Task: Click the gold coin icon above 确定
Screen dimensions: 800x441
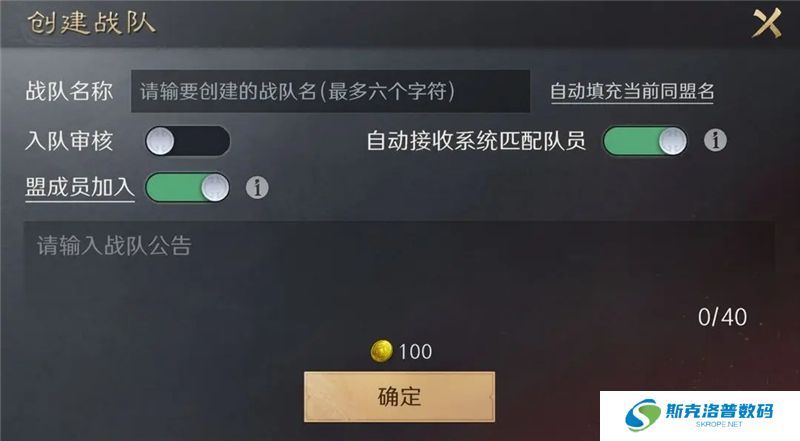Action: [381, 351]
